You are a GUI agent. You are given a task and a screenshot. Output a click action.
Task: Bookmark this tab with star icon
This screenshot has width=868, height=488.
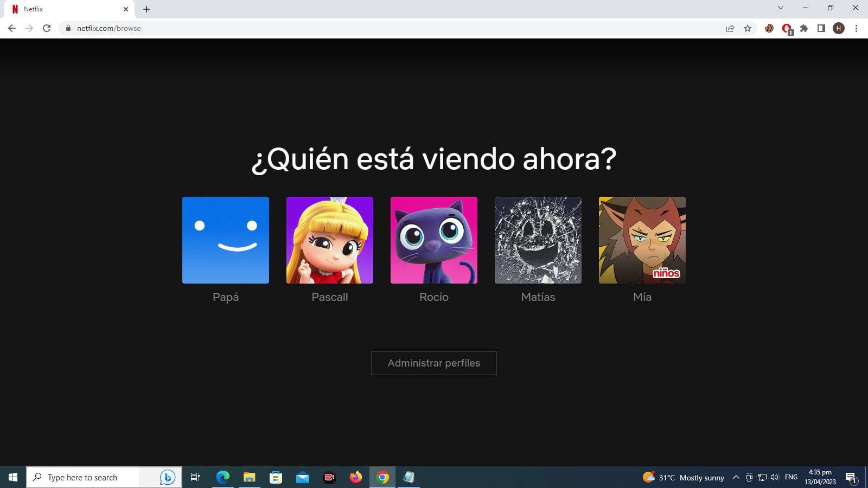coord(748,28)
